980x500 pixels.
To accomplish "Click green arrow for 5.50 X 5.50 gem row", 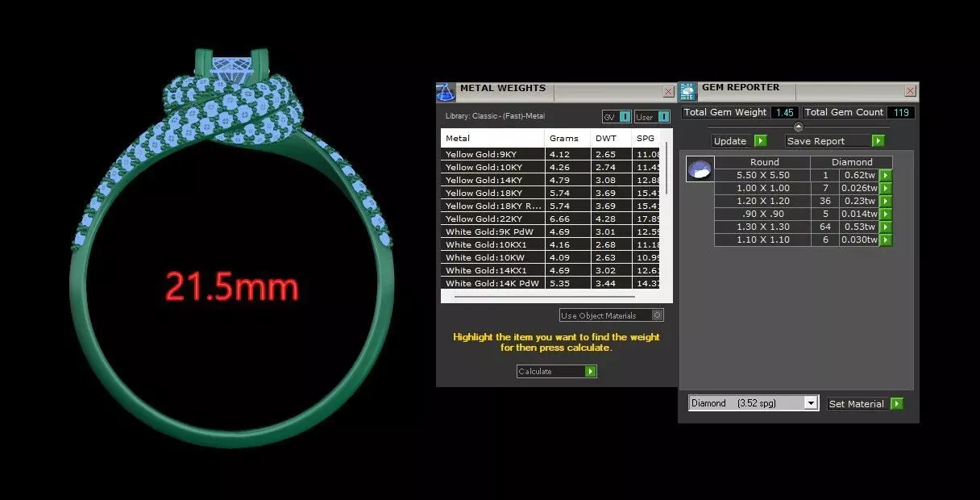I will [886, 175].
